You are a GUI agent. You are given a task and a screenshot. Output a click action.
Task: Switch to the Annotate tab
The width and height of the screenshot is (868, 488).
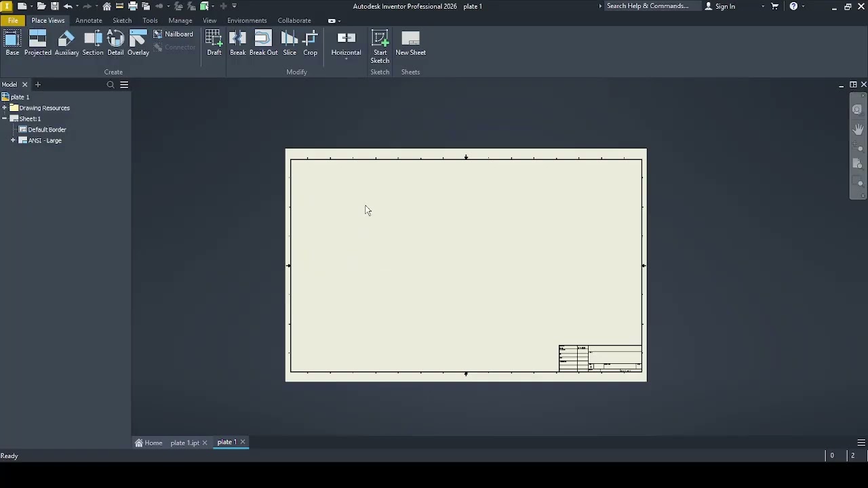(89, 20)
